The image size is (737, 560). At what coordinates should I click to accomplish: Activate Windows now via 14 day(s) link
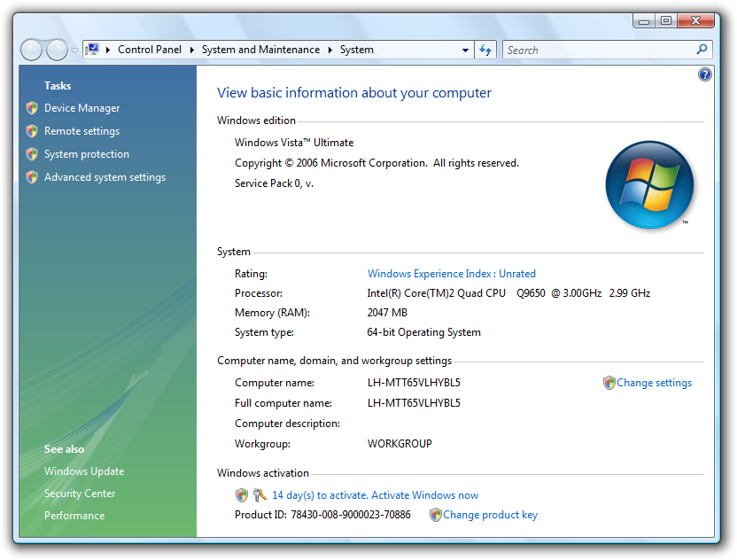(375, 495)
